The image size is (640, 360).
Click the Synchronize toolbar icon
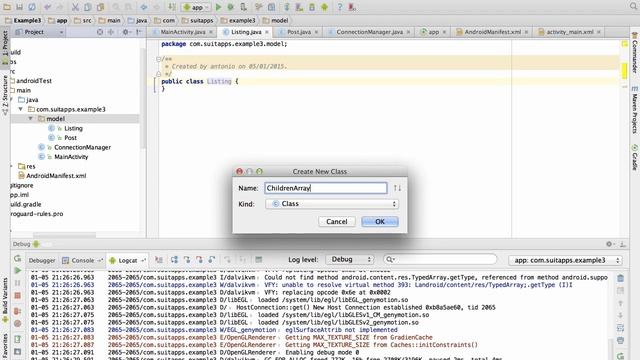point(32,7)
